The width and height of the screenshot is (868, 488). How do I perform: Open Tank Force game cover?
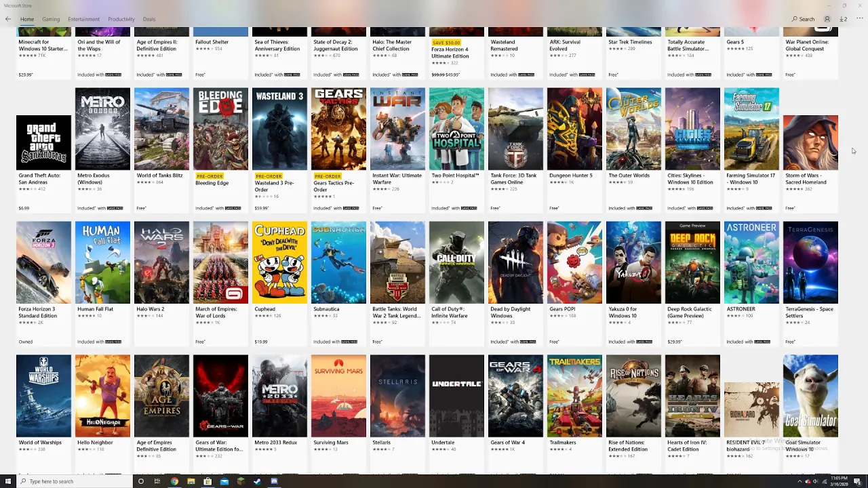tap(515, 129)
